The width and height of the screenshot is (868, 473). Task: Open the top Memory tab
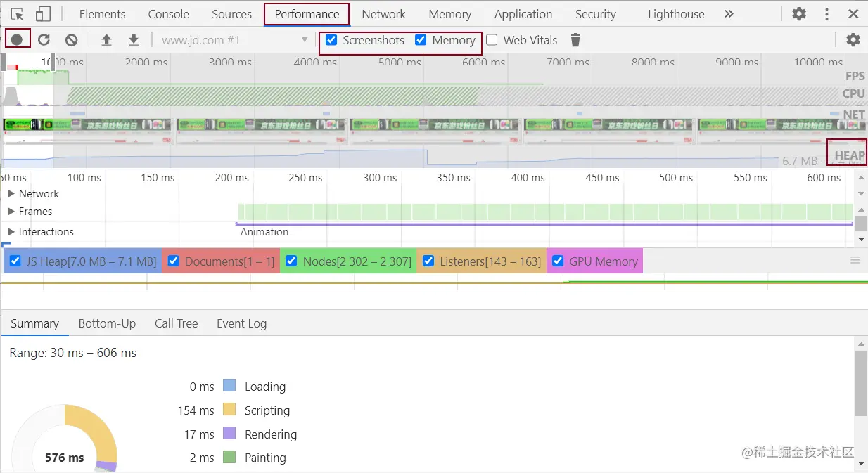click(x=449, y=14)
